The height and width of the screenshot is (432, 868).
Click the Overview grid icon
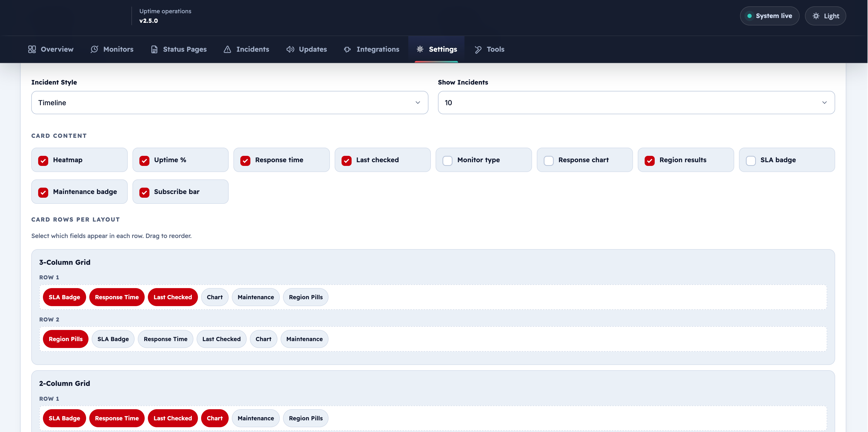32,49
